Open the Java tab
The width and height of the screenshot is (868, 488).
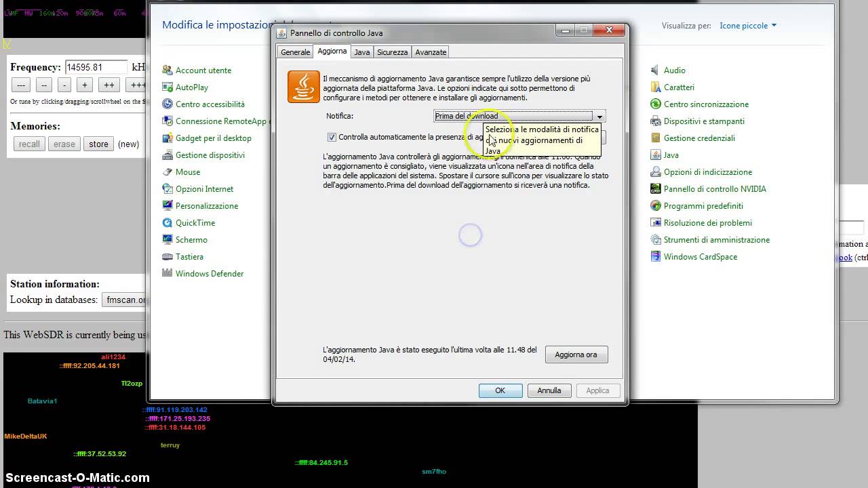[362, 52]
